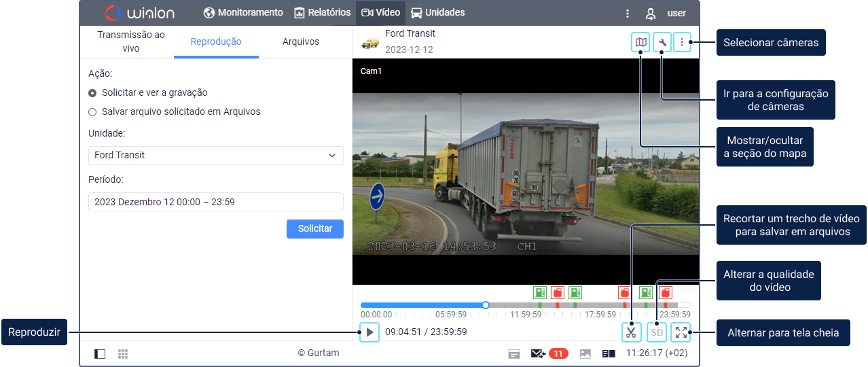Change video quality with SD icon
Image resolution: width=868 pixels, height=367 pixels.
coord(657,332)
